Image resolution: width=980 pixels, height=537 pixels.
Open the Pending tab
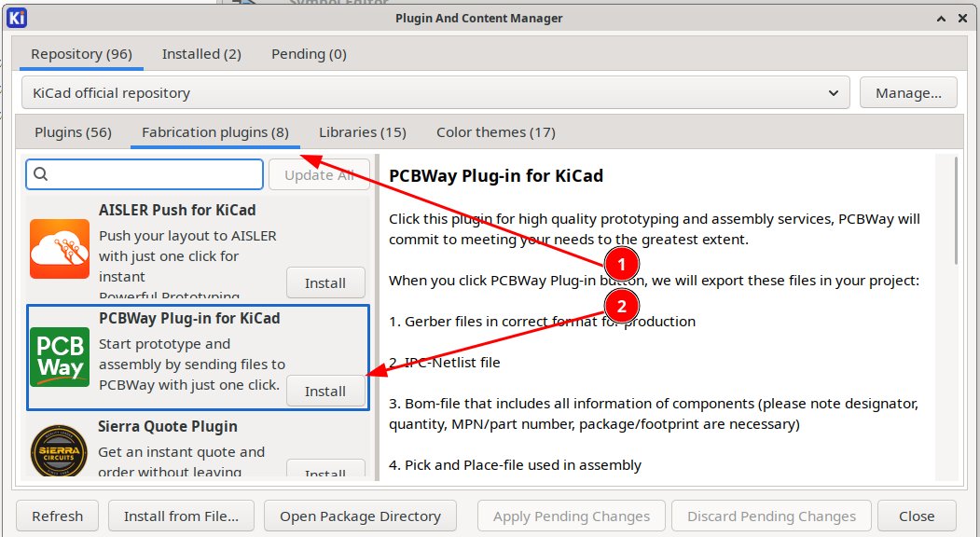308,53
